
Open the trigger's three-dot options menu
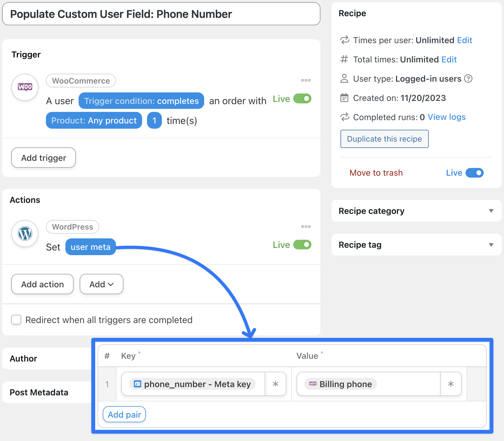point(306,81)
